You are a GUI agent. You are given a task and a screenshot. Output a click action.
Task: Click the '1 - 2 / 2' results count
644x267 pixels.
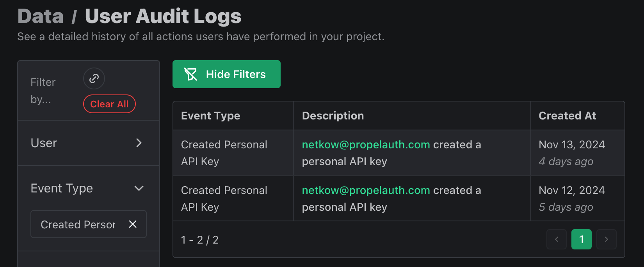click(x=200, y=240)
